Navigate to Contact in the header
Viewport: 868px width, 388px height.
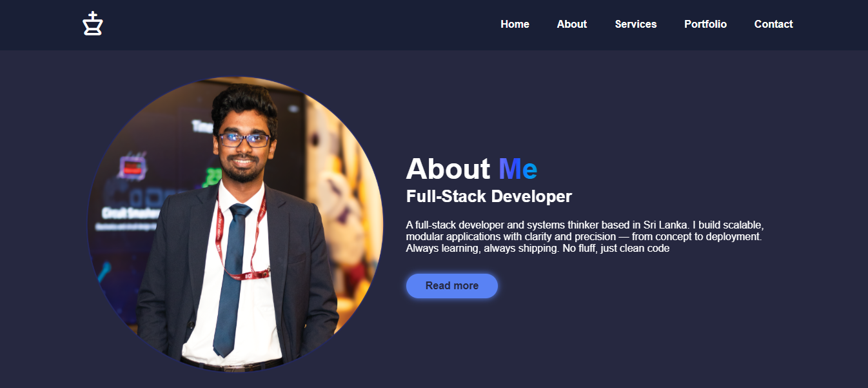(x=774, y=24)
